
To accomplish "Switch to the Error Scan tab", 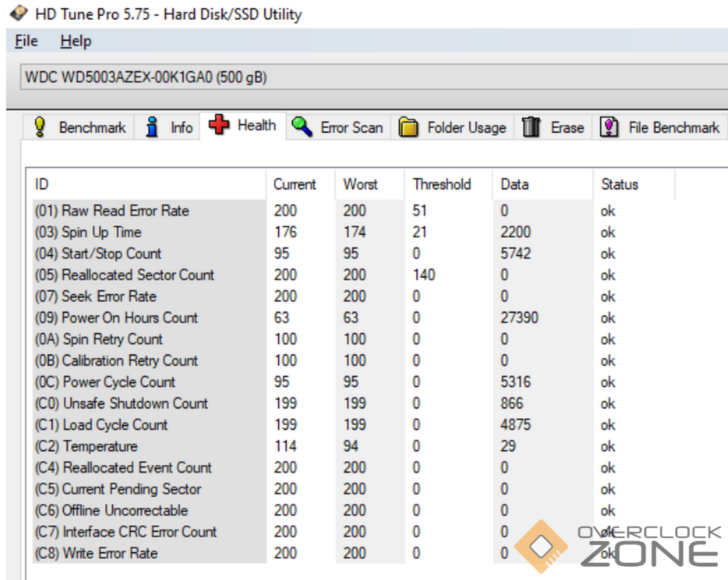I will coord(351,128).
